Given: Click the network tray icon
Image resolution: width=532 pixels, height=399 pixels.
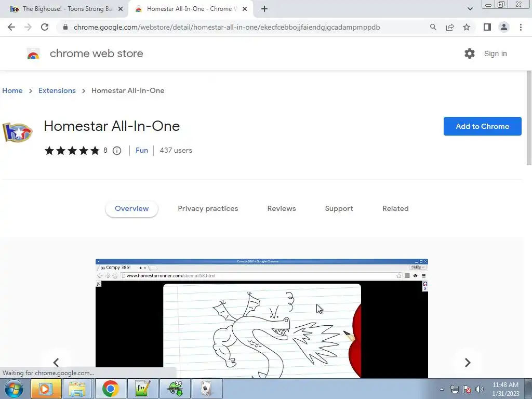Looking at the screenshot, I should pos(454,389).
